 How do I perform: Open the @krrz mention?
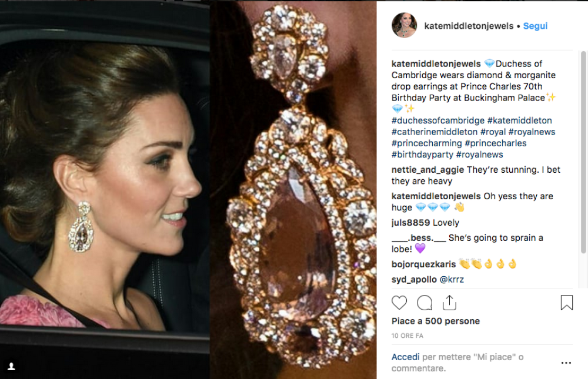[x=452, y=279]
